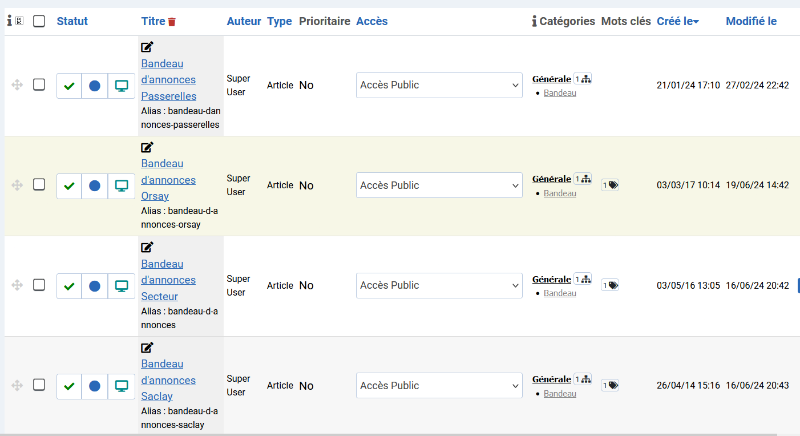Check the select-all checkbox in header
This screenshot has width=800, height=436.
pos(39,21)
